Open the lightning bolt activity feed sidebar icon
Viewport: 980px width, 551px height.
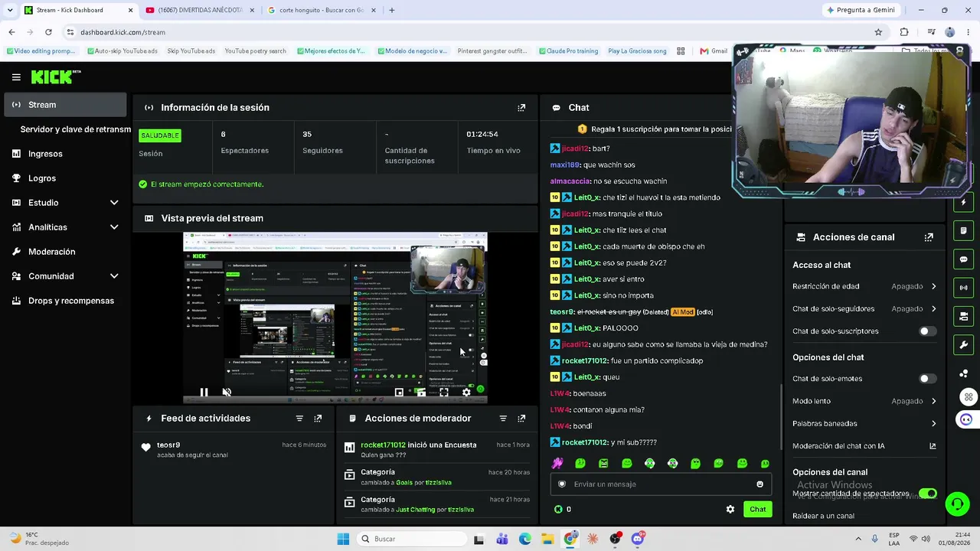tap(963, 203)
